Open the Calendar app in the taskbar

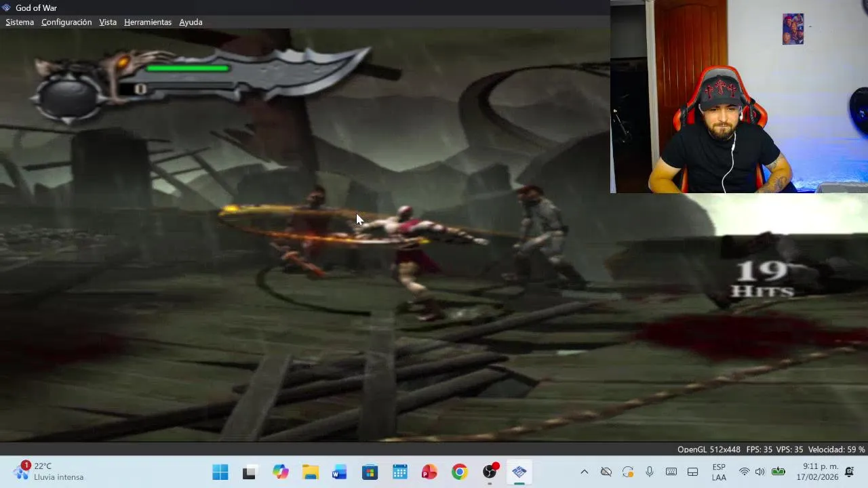399,472
